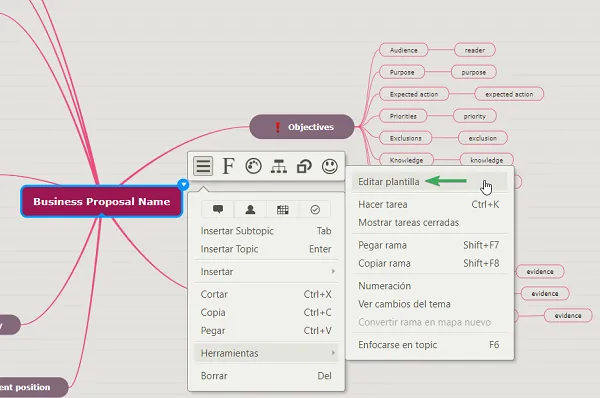Choose Enfocarse en topic option
This screenshot has width=600, height=398.
coord(429,345)
